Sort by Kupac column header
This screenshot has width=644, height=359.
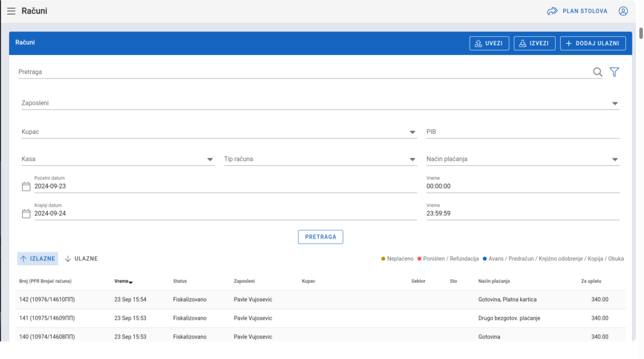pos(308,281)
